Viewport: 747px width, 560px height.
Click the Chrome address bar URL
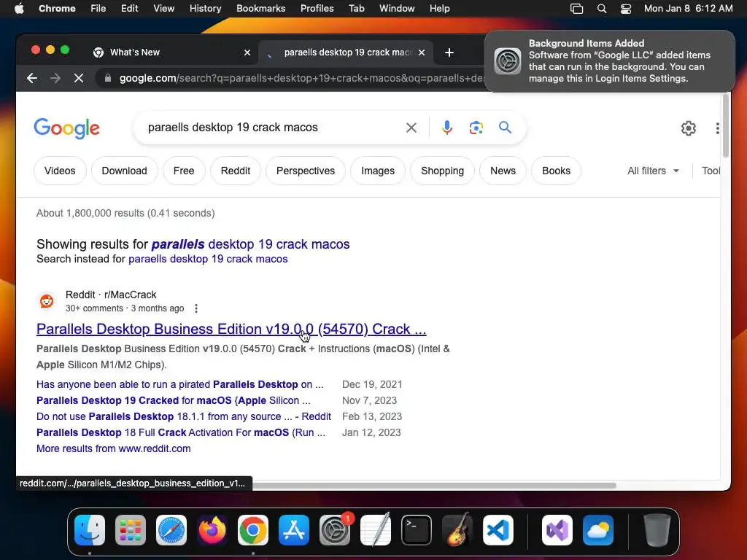pos(301,78)
